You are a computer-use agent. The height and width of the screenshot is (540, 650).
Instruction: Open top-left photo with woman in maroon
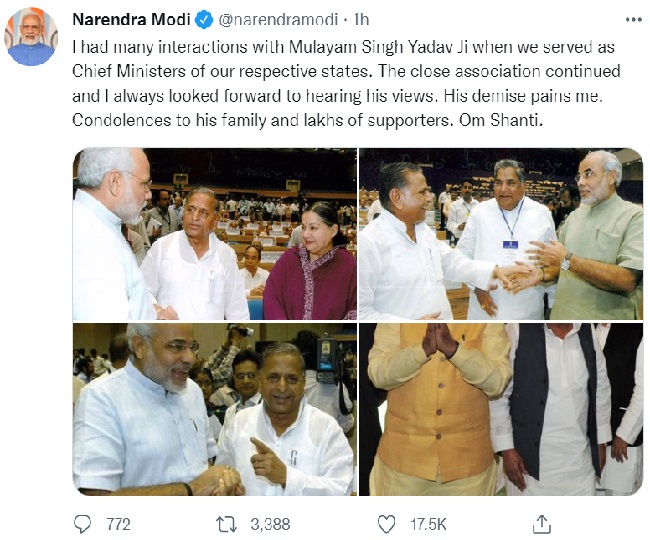(x=214, y=234)
